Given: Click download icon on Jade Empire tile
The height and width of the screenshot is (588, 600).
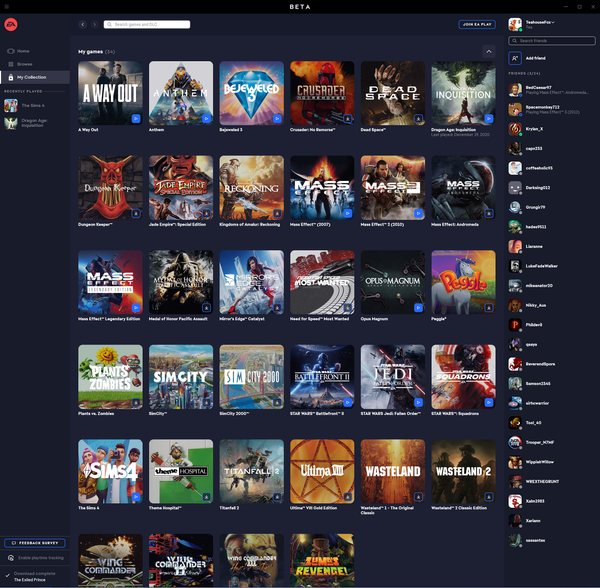Looking at the screenshot, I should (206, 213).
